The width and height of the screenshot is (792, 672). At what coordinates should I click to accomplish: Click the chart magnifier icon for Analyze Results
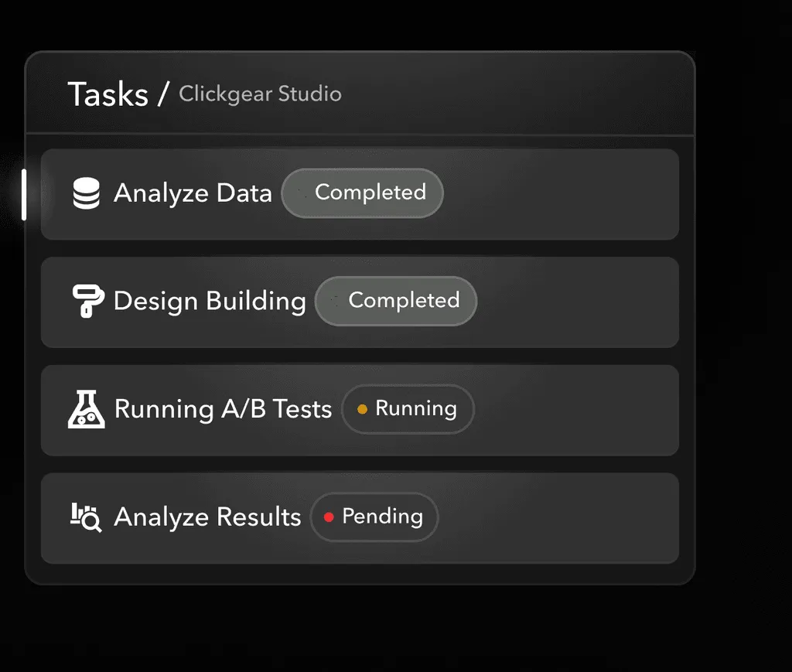[86, 517]
